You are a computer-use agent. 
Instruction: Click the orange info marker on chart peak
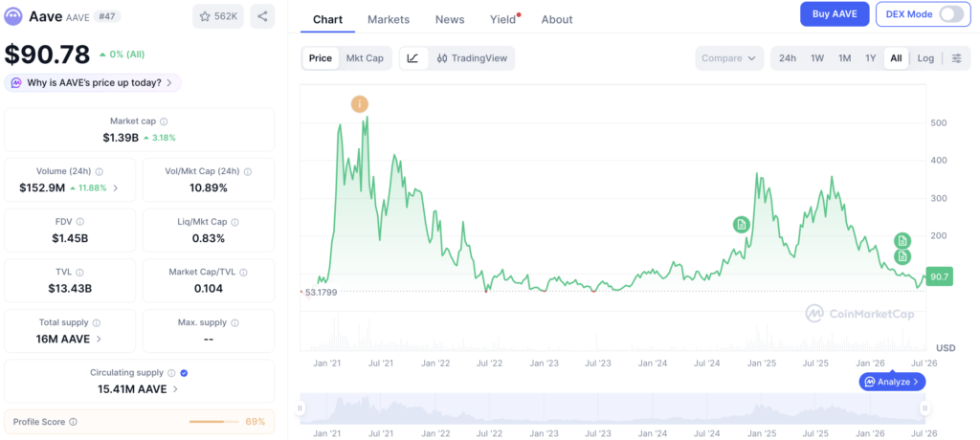pos(360,104)
